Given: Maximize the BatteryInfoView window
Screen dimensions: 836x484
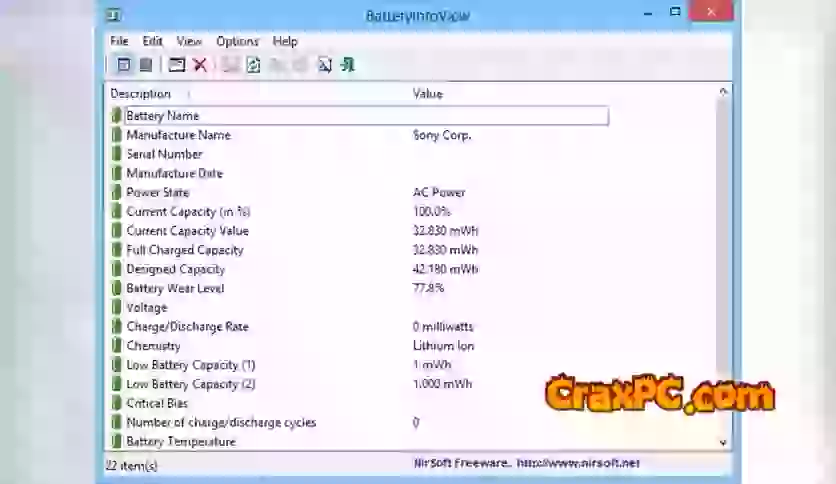Looking at the screenshot, I should [x=675, y=12].
